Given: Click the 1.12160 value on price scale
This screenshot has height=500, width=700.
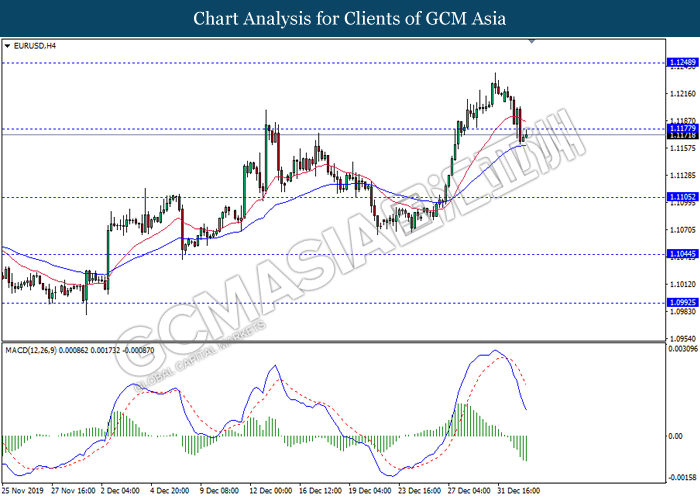Looking at the screenshot, I should [x=683, y=94].
